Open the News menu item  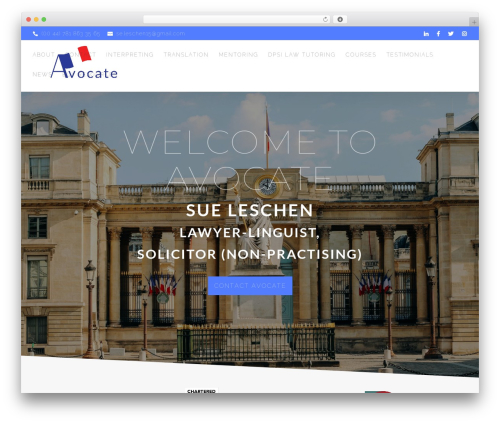(42, 74)
